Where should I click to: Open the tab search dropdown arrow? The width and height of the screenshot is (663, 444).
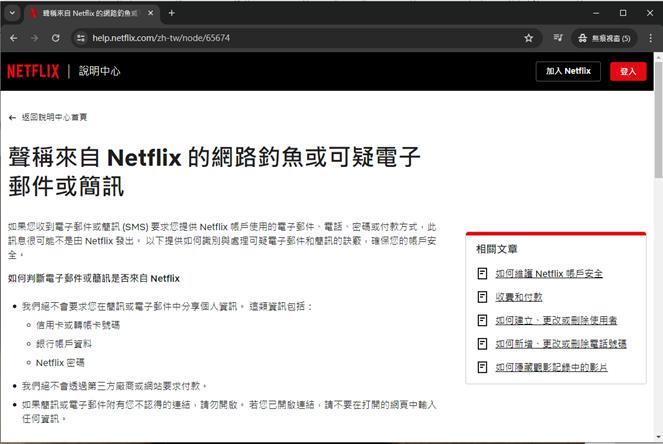coord(12,13)
